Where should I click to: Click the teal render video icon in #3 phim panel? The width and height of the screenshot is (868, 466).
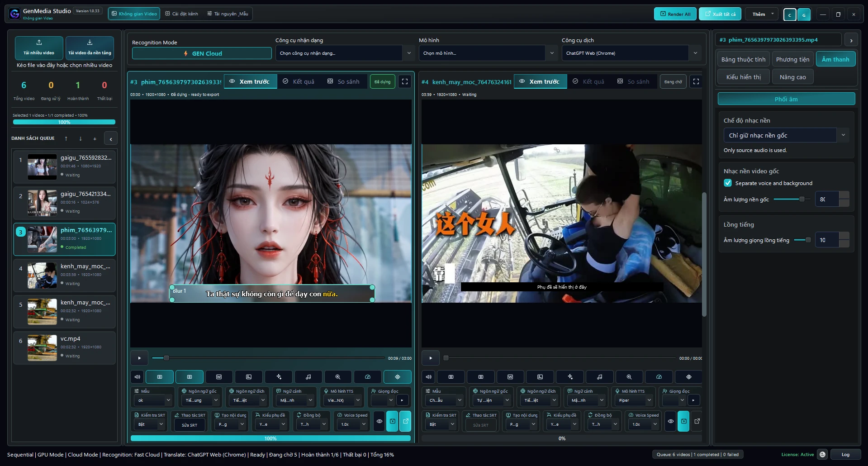[393, 421]
